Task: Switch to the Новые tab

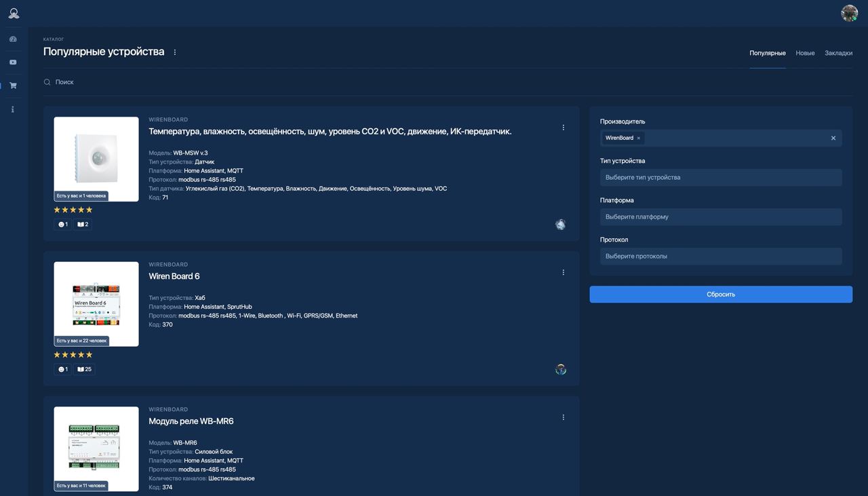Action: pos(805,53)
